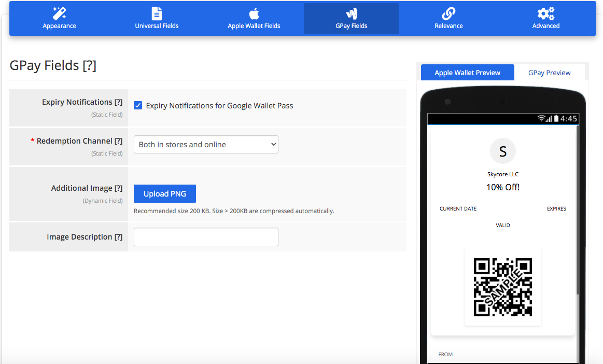Screen dimensions: 603x364
Task: Switch to Apple Wallet Preview tab
Action: (x=467, y=73)
